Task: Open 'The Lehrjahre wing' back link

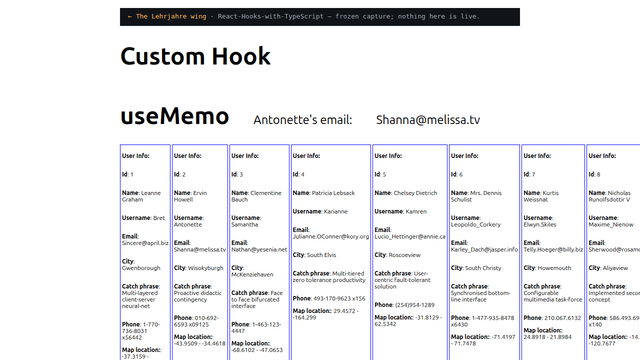Action: coord(167,16)
